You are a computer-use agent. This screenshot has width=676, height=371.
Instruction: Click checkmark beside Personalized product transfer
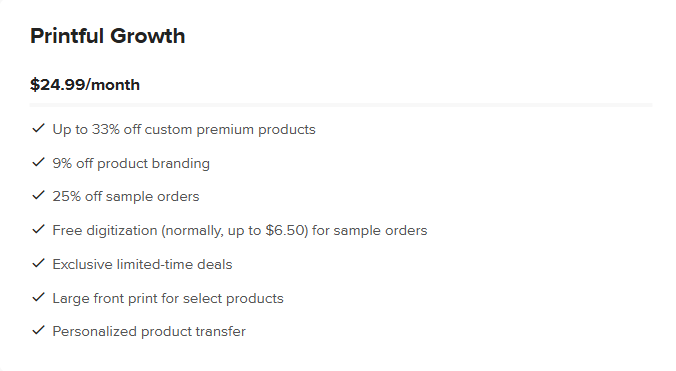click(38, 330)
